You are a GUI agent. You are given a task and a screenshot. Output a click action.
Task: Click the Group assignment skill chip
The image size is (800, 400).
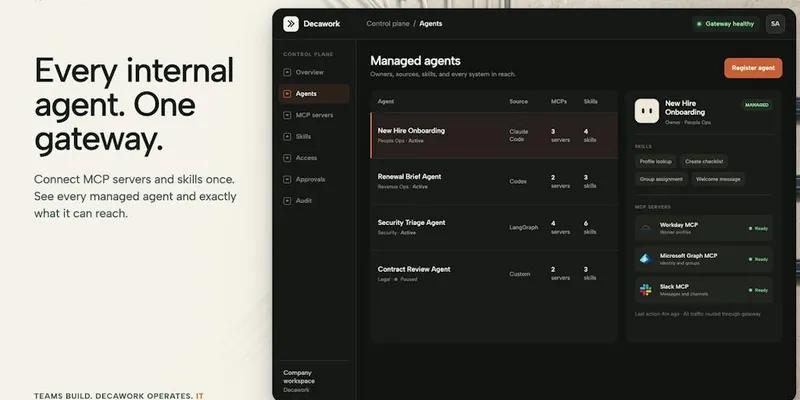point(661,179)
